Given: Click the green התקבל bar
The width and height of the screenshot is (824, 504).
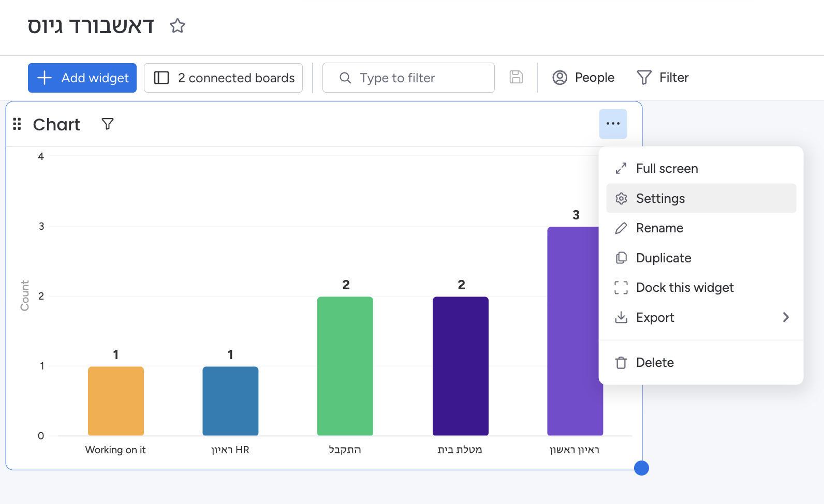Looking at the screenshot, I should [x=345, y=366].
